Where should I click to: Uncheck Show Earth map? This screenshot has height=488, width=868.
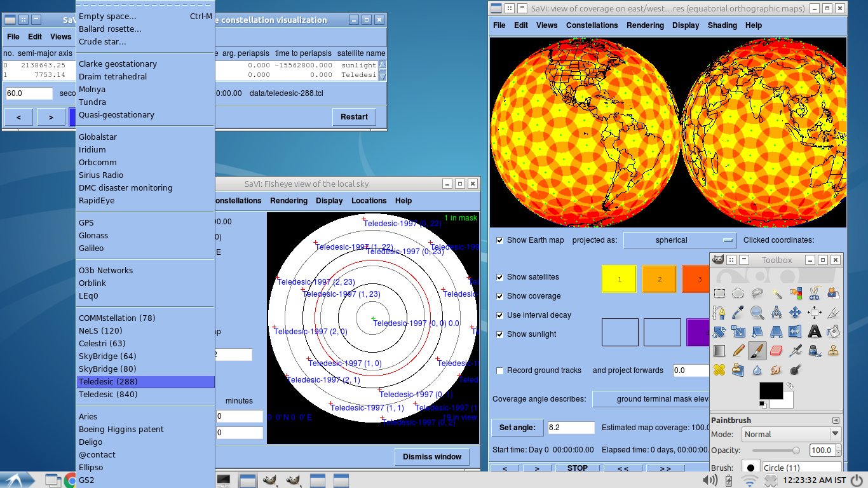[500, 240]
